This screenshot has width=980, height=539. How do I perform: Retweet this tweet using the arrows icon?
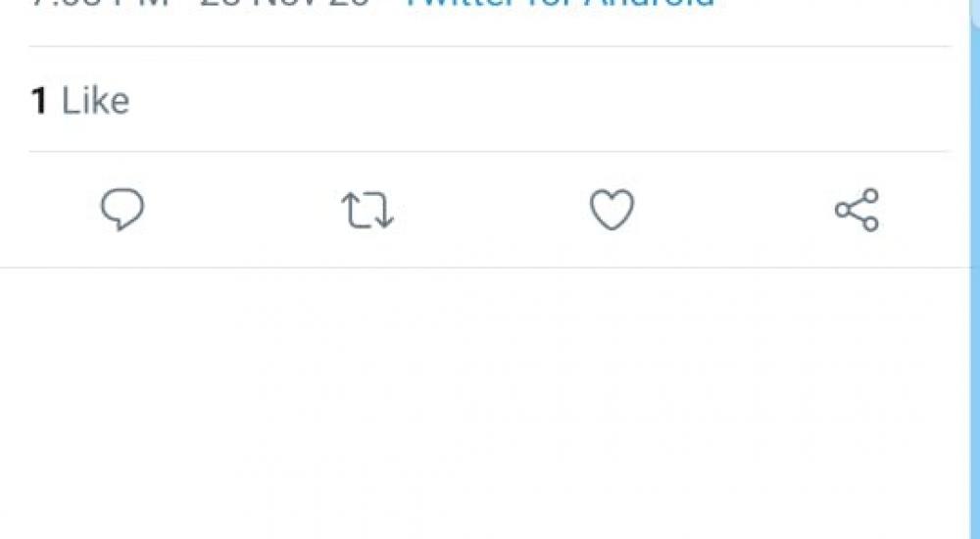(367, 210)
